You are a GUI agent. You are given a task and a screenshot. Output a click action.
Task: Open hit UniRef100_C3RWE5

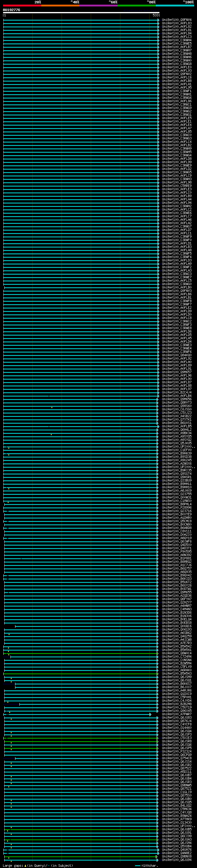pyautogui.click(x=177, y=43)
